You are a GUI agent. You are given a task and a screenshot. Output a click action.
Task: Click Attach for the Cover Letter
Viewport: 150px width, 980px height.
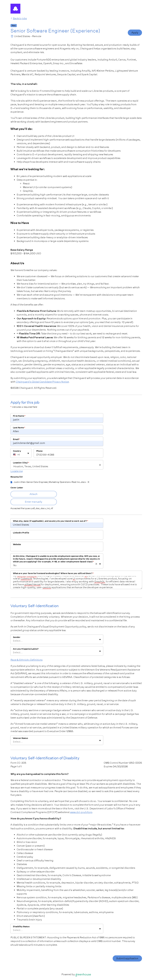34,494
